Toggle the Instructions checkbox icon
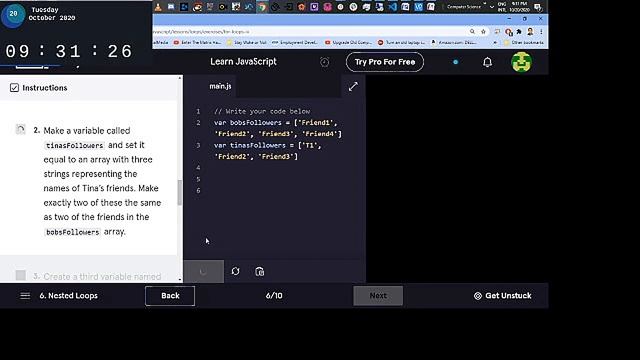 (x=14, y=88)
